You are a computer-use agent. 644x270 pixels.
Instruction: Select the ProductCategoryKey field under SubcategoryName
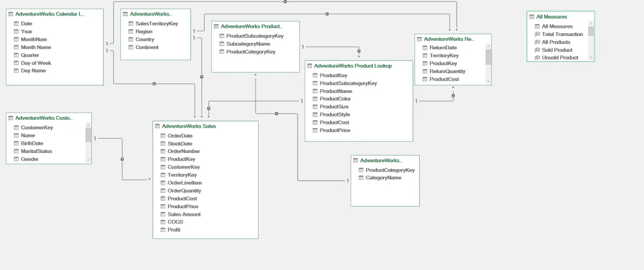251,52
